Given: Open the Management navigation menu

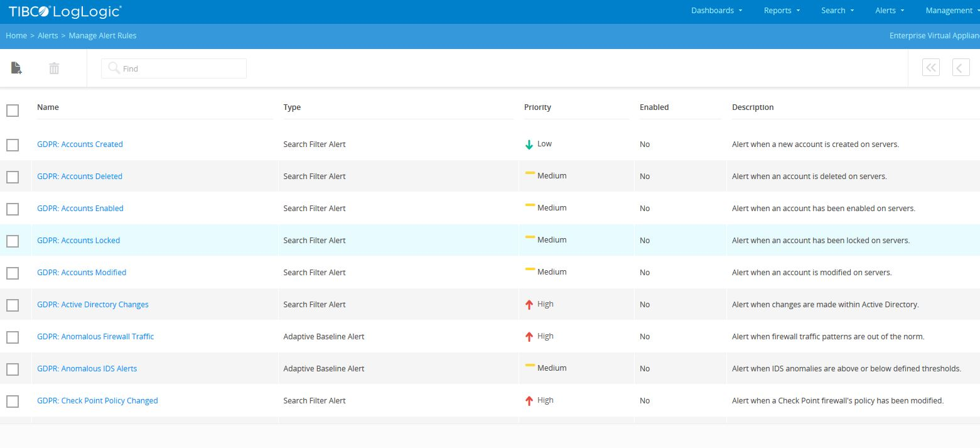Looking at the screenshot, I should [x=951, y=11].
